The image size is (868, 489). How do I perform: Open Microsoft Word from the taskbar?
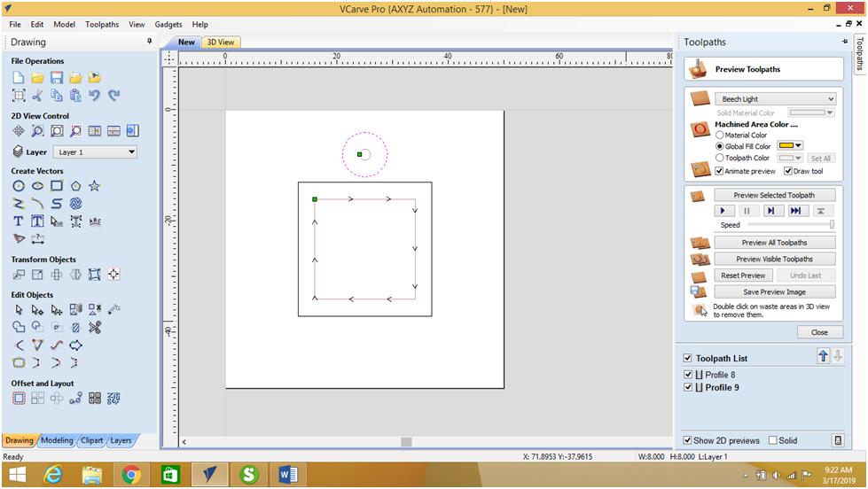(288, 475)
